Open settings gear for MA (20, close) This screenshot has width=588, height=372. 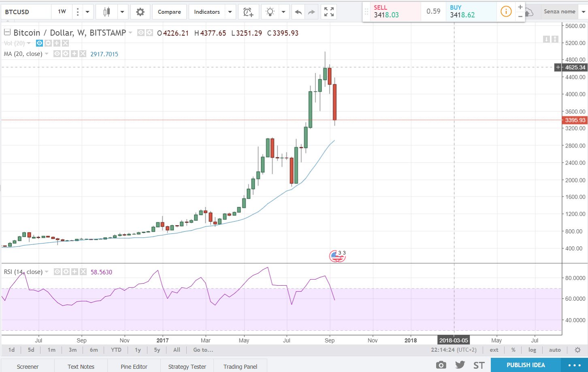click(x=66, y=53)
